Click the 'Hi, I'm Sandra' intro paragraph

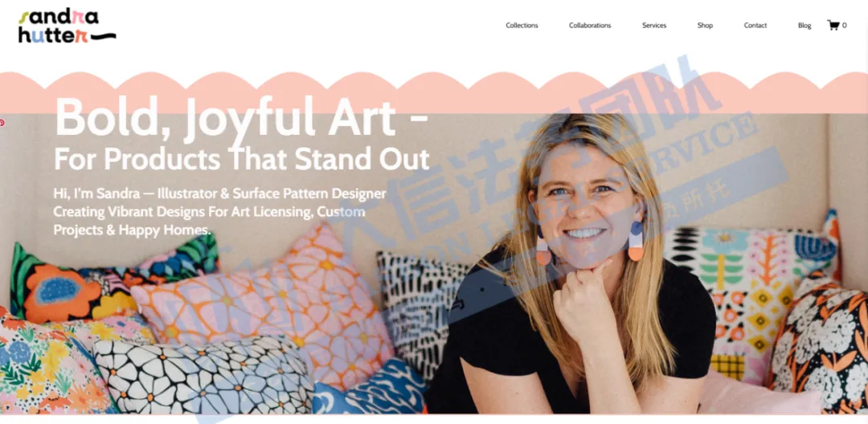pos(219,212)
